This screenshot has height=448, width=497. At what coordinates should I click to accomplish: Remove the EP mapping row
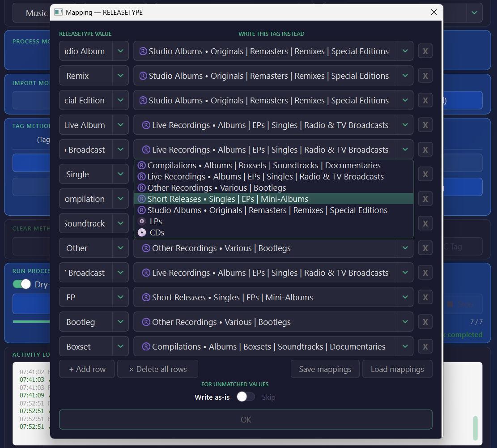pos(425,297)
